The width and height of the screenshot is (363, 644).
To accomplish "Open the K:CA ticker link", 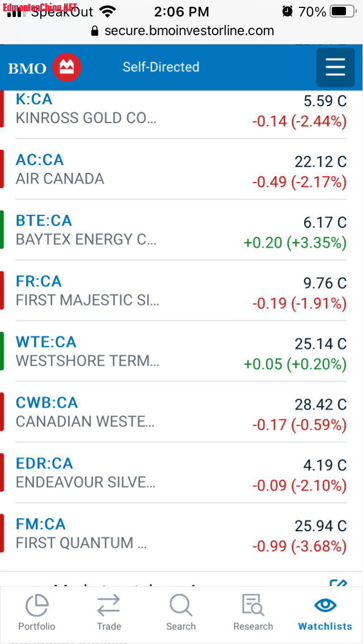I will tap(34, 99).
